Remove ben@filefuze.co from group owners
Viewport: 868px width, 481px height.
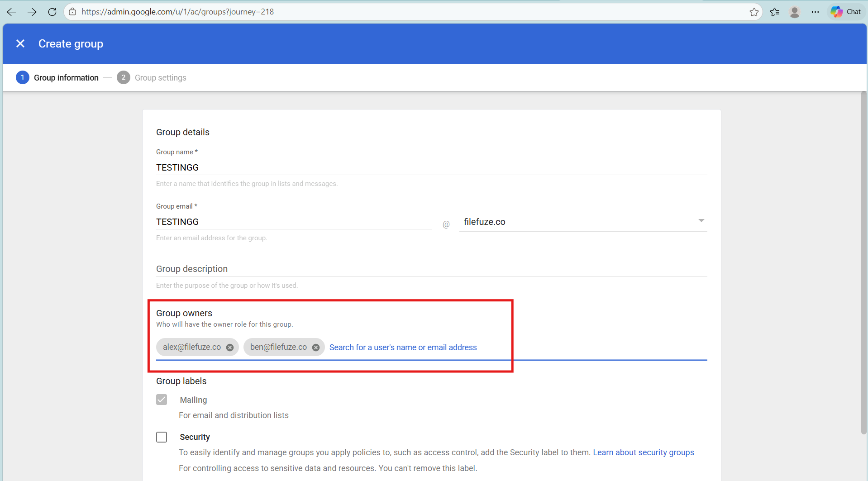click(x=316, y=348)
